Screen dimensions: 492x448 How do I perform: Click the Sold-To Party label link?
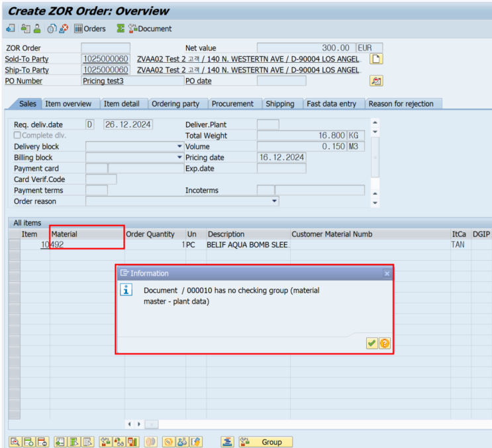(26, 59)
